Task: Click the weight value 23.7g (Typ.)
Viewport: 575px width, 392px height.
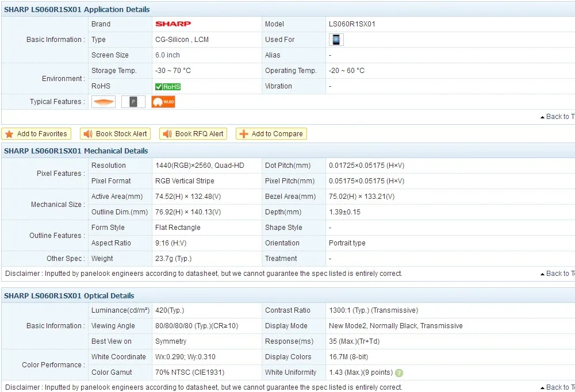Action: [x=174, y=259]
